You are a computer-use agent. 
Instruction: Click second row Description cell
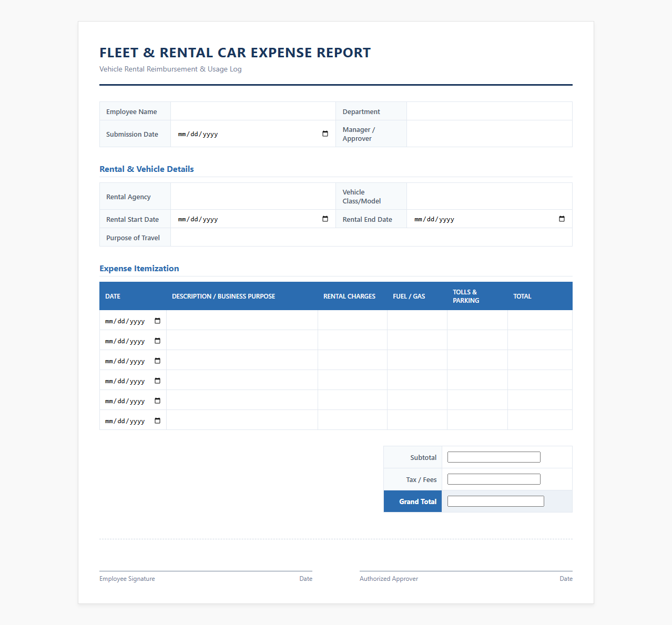[x=242, y=340]
